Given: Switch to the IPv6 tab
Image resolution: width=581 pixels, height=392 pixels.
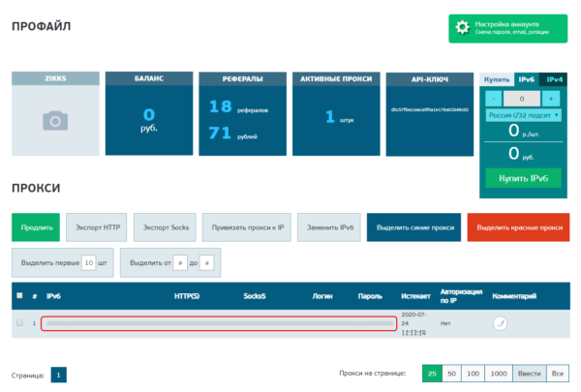Looking at the screenshot, I should [526, 79].
